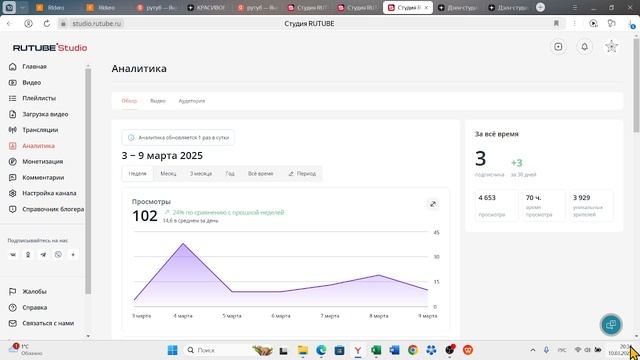Screen dimensions: 640x360
Task: Open a new browser tab
Action: click(540, 7)
